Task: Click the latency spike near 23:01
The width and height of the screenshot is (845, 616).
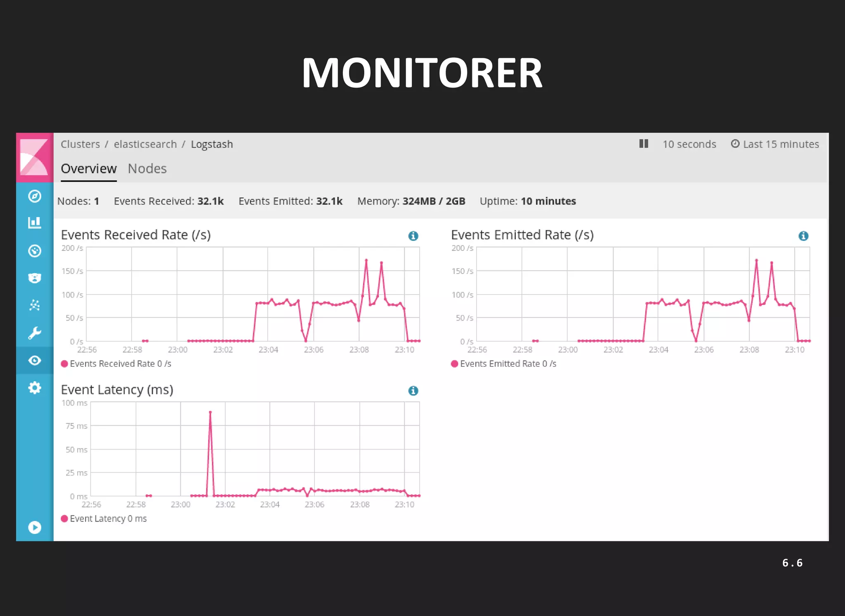Action: click(210, 412)
